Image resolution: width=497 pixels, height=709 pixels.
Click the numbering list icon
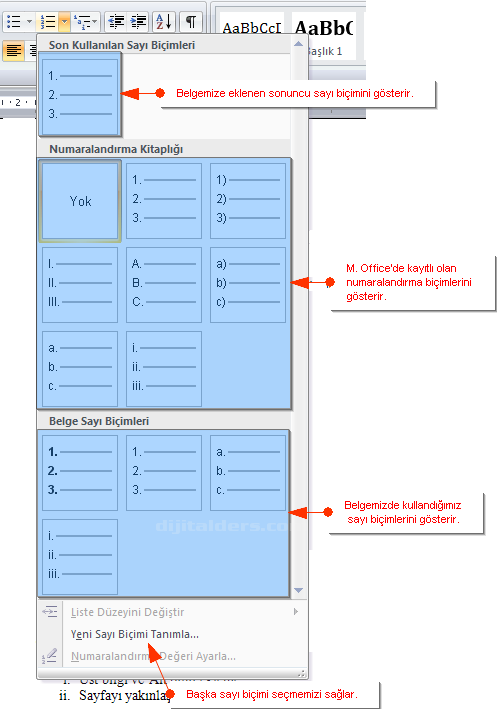(x=47, y=22)
